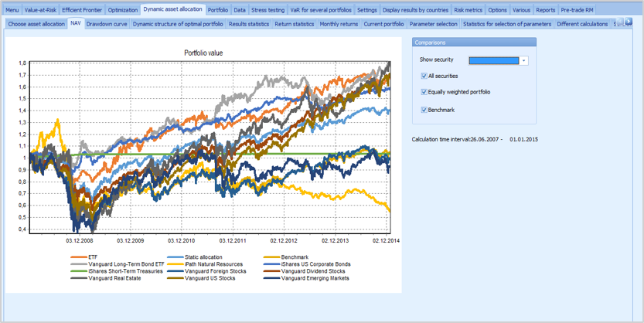Open VaR for several portfolios tab
This screenshot has width=644, height=323.
320,10
